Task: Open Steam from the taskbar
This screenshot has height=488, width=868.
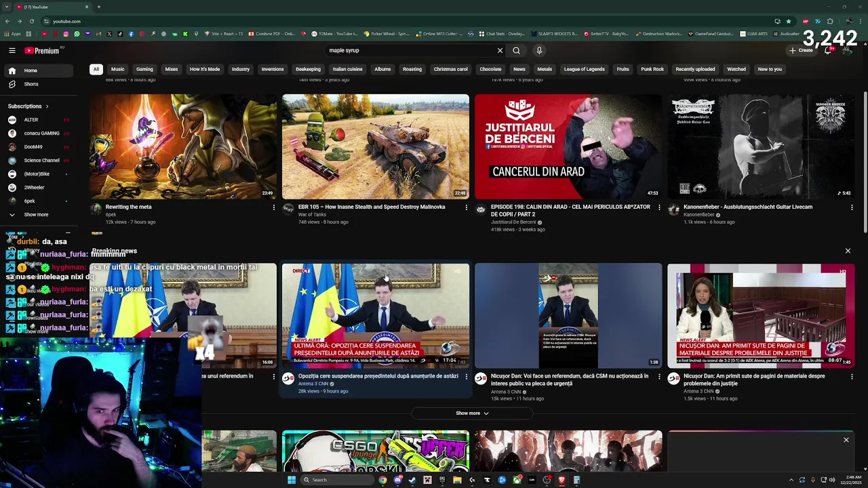Action: coord(412,480)
